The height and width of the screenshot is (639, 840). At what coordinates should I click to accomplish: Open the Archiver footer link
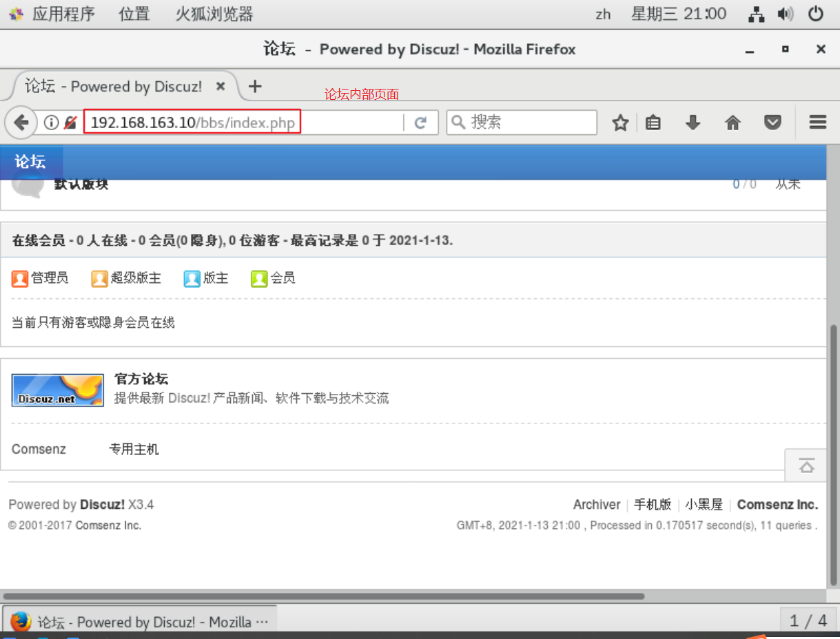coord(597,505)
